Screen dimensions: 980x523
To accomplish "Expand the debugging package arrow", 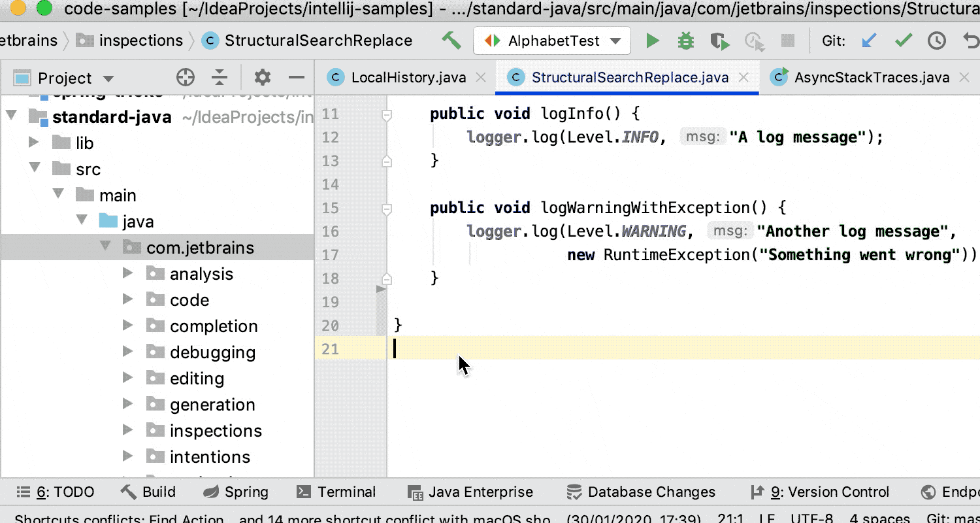I will [129, 352].
